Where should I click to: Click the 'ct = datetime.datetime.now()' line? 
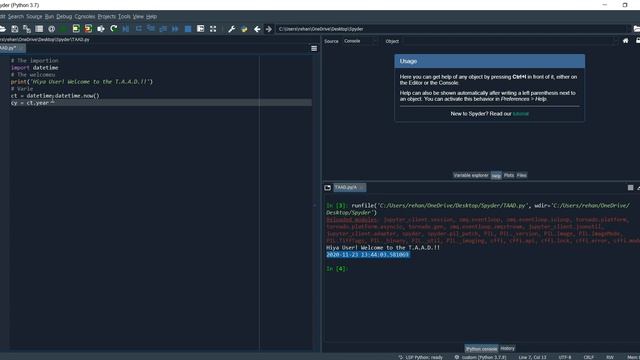pos(55,96)
